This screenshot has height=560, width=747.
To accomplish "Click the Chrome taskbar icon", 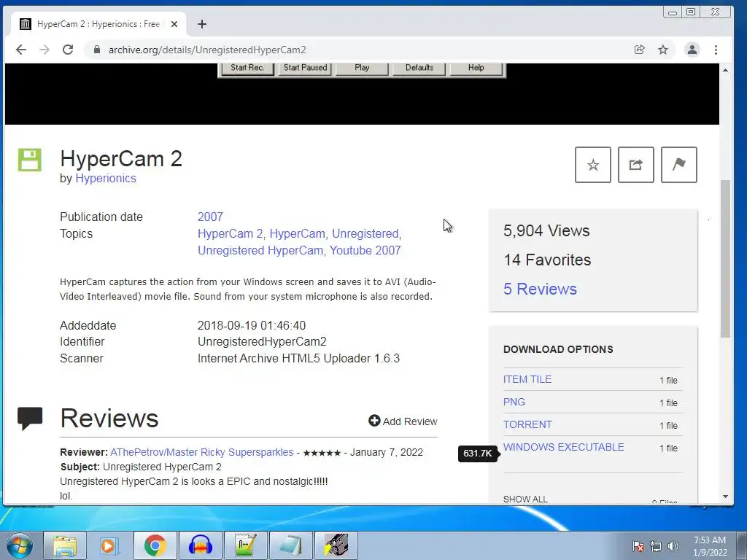I will tap(155, 545).
